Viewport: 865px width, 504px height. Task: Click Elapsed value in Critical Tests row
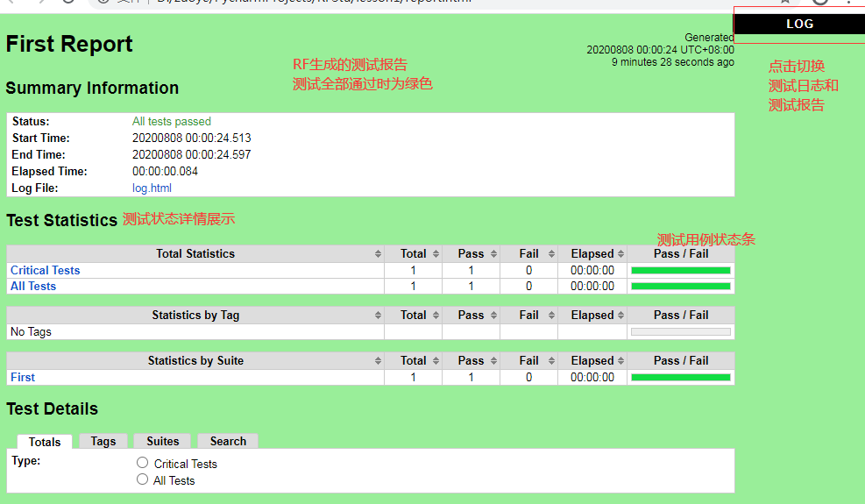click(x=592, y=270)
